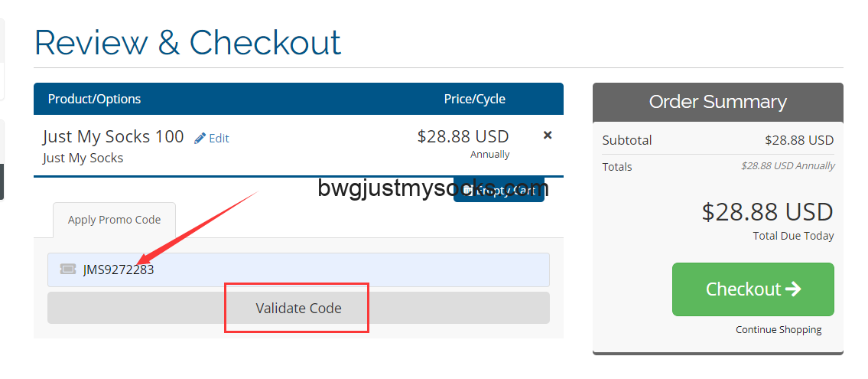
Task: Click the Just My Socks 100 product name
Action: 113,137
